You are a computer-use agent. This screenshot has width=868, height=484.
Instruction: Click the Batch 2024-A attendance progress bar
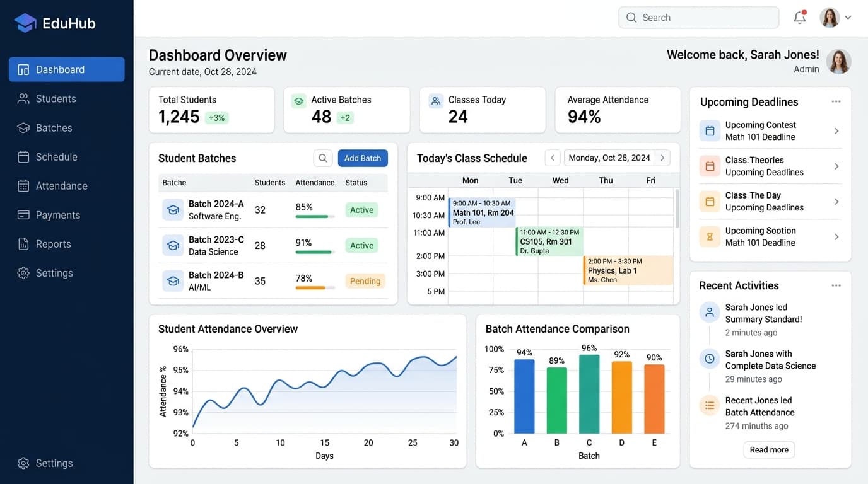(315, 217)
